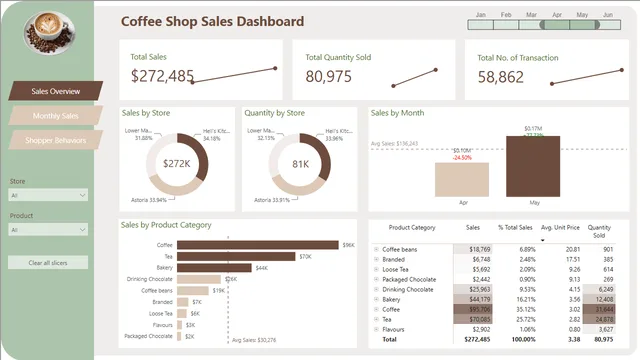Expand the Bakery table row

[376, 299]
